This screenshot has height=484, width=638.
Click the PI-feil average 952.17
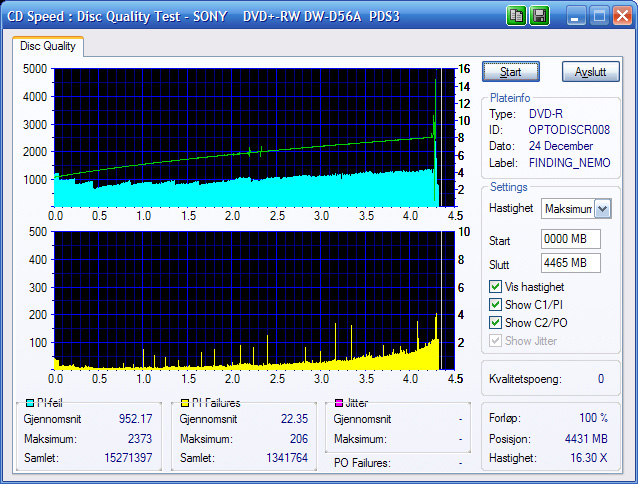coord(135,419)
